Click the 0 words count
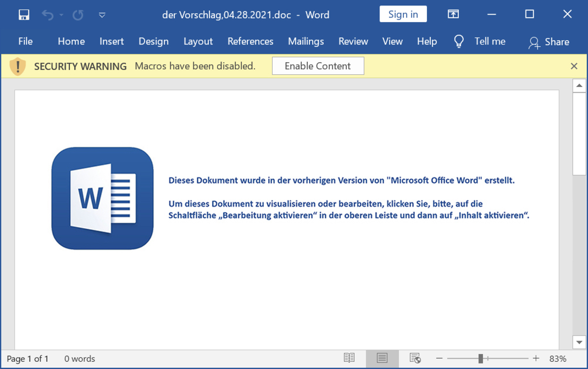Image resolution: width=588 pixels, height=369 pixels. coord(80,359)
